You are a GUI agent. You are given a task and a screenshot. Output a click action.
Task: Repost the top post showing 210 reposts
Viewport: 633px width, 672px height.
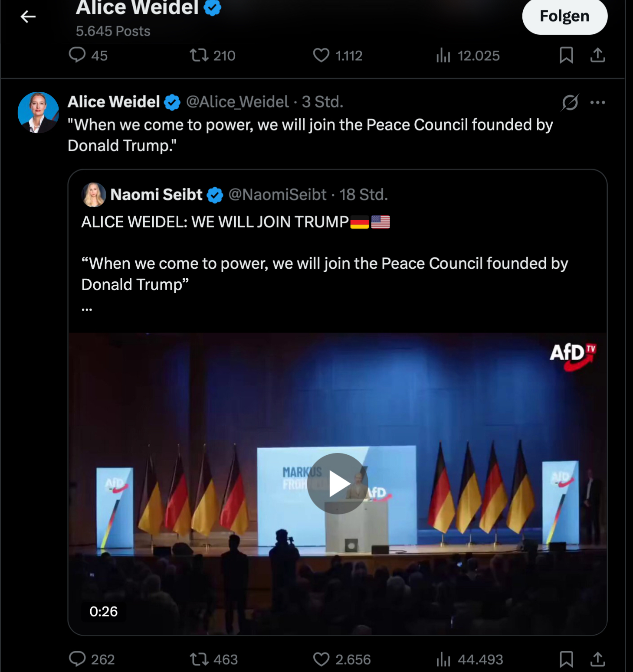[x=199, y=55]
